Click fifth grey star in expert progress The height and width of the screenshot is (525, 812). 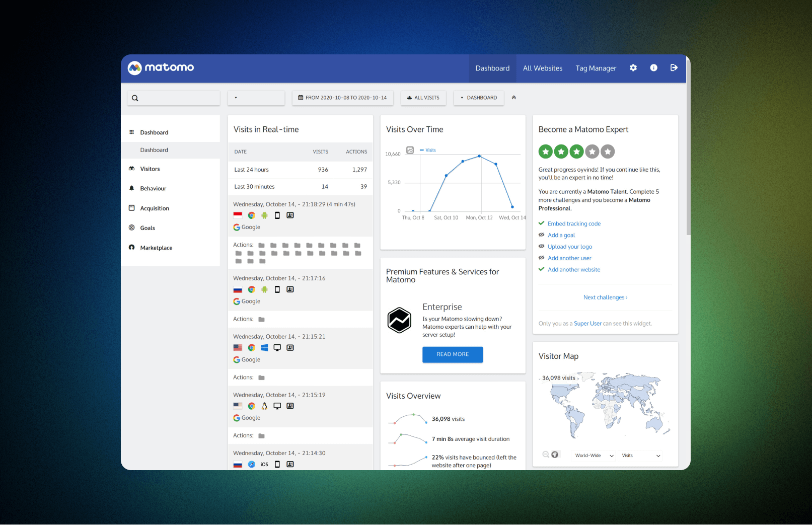pos(608,152)
